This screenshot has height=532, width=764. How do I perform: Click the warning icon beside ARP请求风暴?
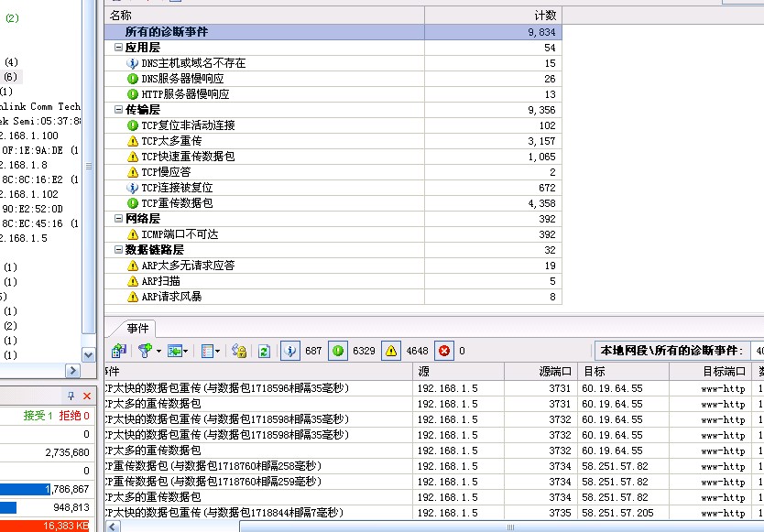[x=133, y=297]
